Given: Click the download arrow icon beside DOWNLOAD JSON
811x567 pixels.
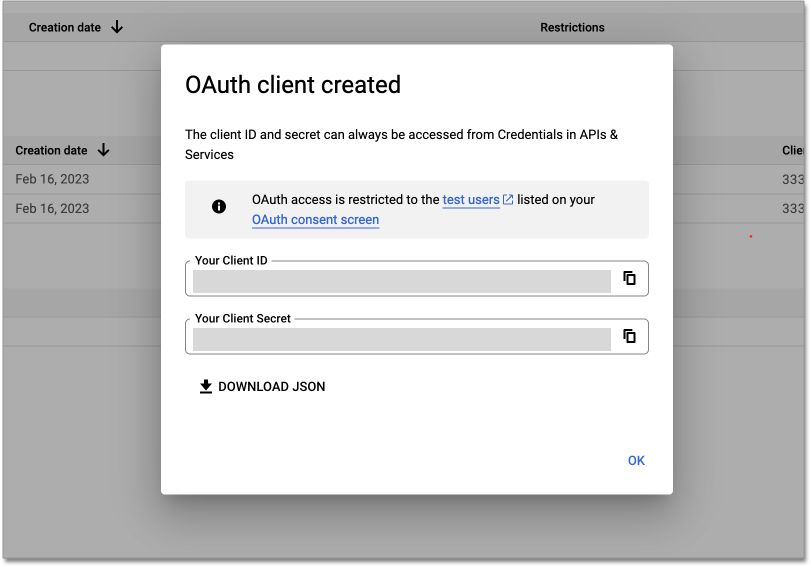Looking at the screenshot, I should click(x=206, y=387).
